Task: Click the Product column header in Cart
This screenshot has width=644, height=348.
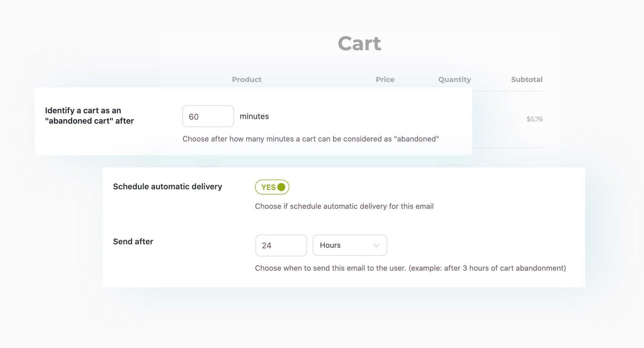Action: point(247,79)
